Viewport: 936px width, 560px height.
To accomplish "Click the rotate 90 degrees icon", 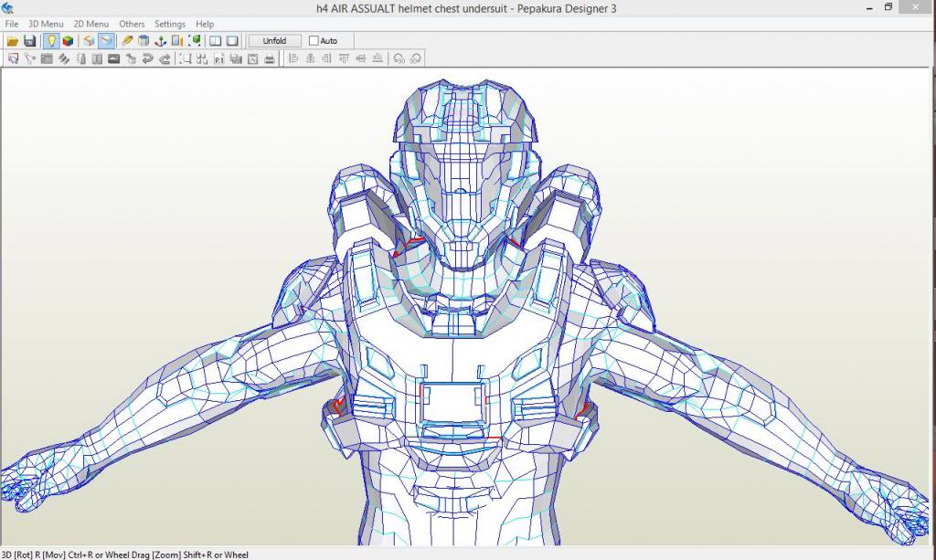I will (x=399, y=58).
